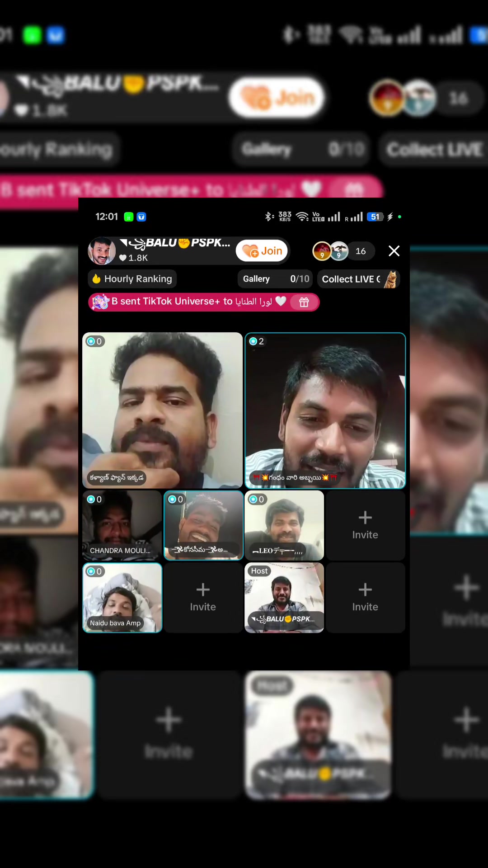The width and height of the screenshot is (488, 868).
Task: Tap the host profile avatar at top
Action: [102, 251]
